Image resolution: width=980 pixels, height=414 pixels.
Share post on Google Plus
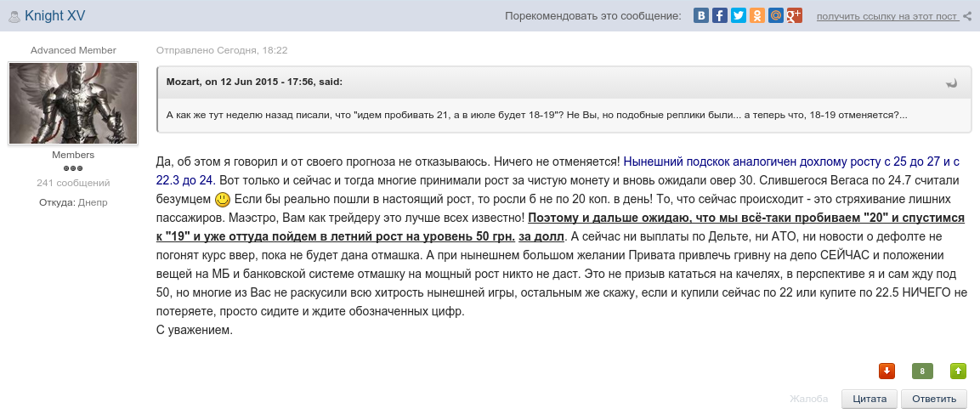pos(795,15)
